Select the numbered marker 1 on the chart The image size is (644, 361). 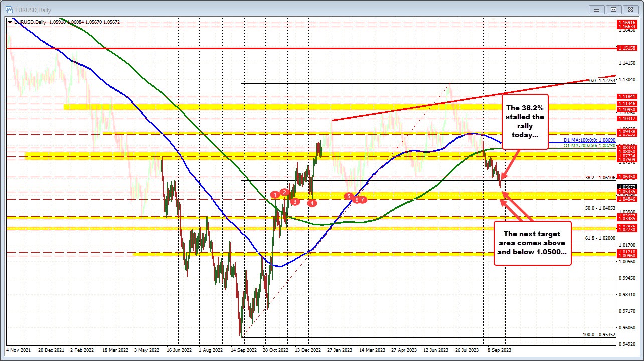pos(275,194)
